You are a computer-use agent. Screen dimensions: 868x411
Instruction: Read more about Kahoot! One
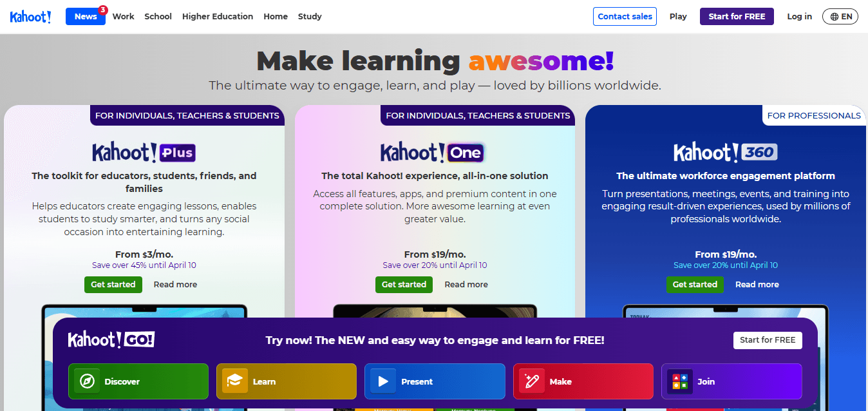[466, 284]
